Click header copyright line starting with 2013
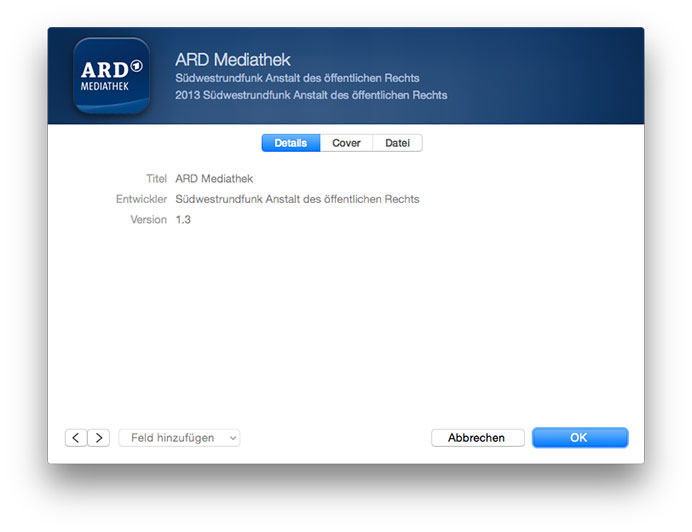692x532 pixels. point(311,95)
